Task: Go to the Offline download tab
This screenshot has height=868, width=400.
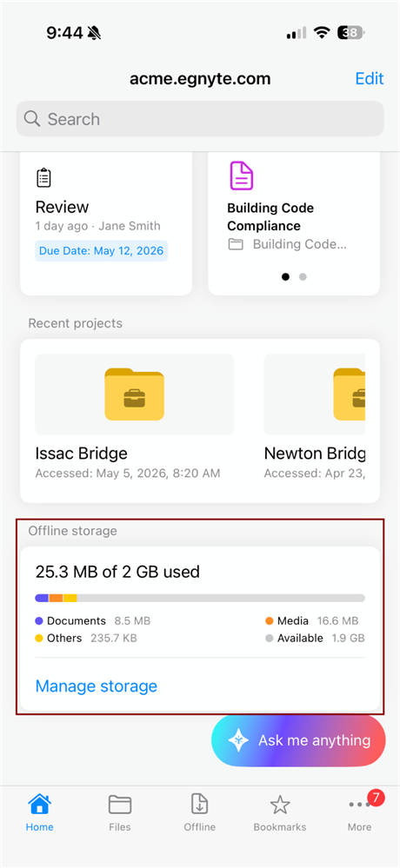Action: [x=199, y=805]
